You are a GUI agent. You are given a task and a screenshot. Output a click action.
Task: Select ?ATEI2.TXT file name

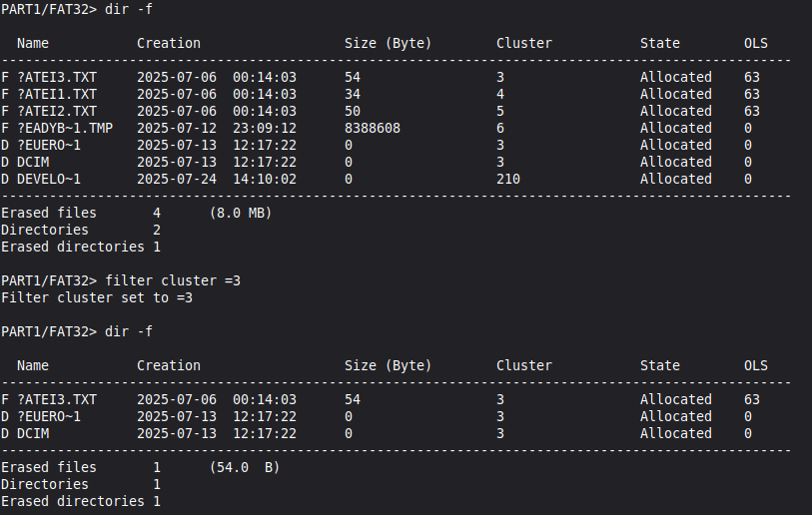(57, 111)
